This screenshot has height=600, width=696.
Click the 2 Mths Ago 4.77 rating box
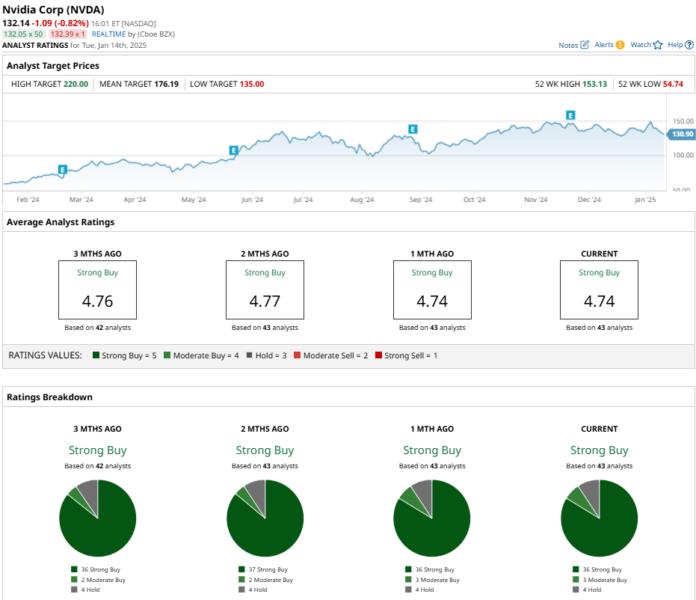(x=265, y=290)
